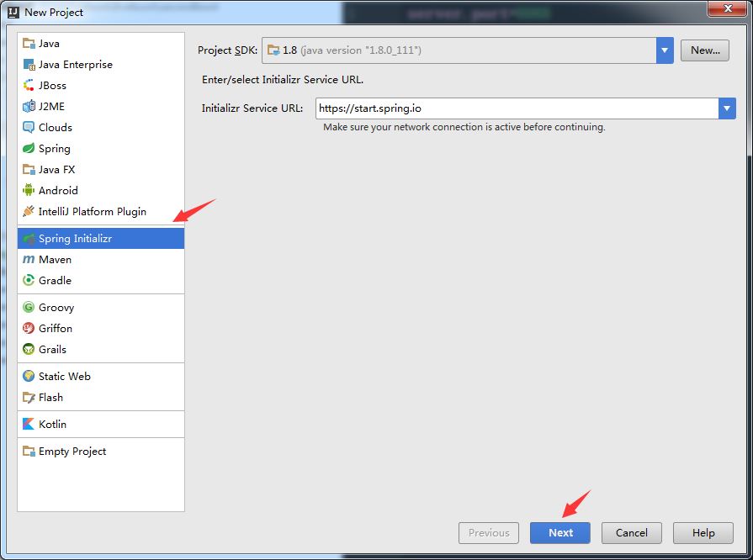The image size is (753, 560).
Task: Select Clouds label in list
Action: pyautogui.click(x=56, y=128)
